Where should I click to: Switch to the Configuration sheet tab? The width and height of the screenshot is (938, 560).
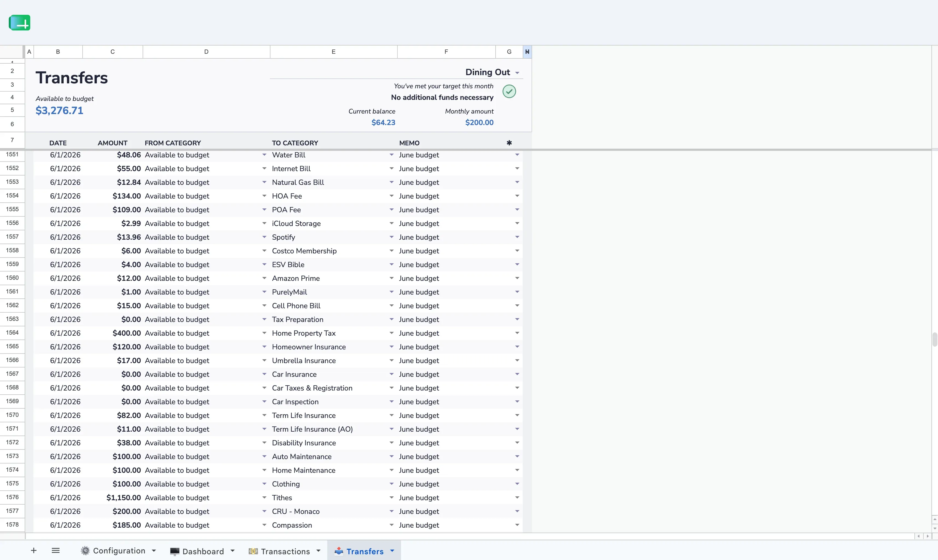(x=119, y=551)
